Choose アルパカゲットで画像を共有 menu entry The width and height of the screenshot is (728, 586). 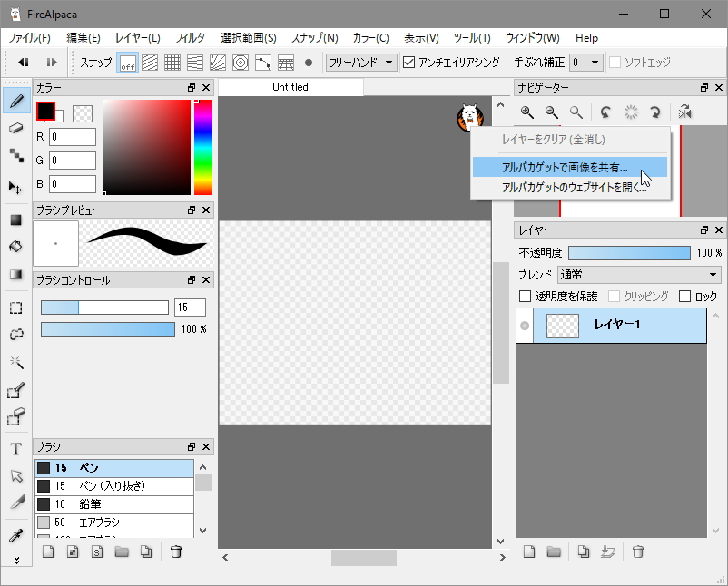565,168
